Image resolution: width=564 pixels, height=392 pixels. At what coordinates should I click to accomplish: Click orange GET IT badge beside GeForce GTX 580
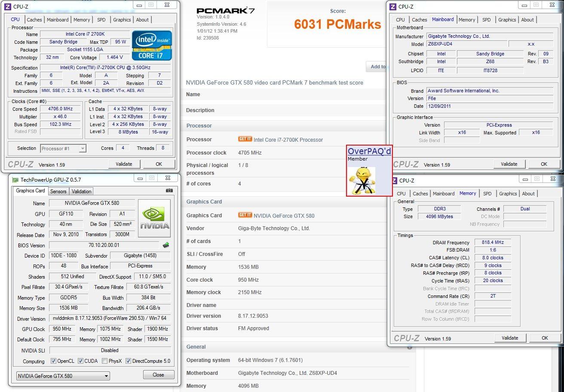[245, 215]
